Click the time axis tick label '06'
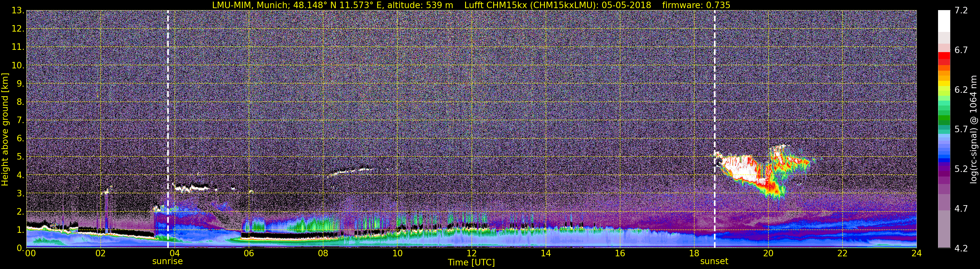This screenshot has height=269, width=980. coord(248,253)
